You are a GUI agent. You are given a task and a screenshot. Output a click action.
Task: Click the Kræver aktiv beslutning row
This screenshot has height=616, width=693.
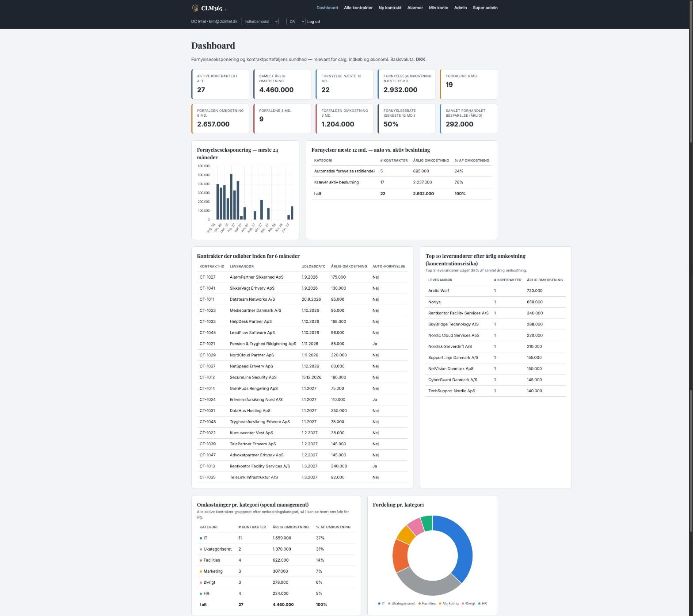click(x=402, y=182)
